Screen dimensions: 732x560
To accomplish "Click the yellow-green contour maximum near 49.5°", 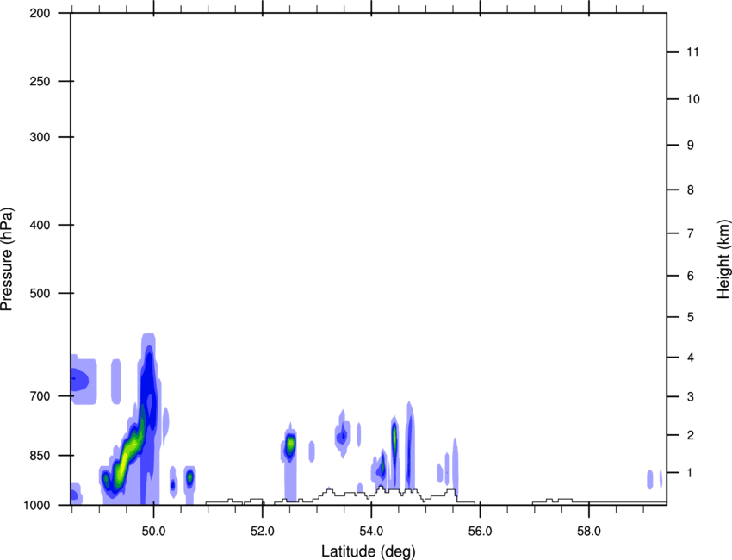I will tap(123, 464).
